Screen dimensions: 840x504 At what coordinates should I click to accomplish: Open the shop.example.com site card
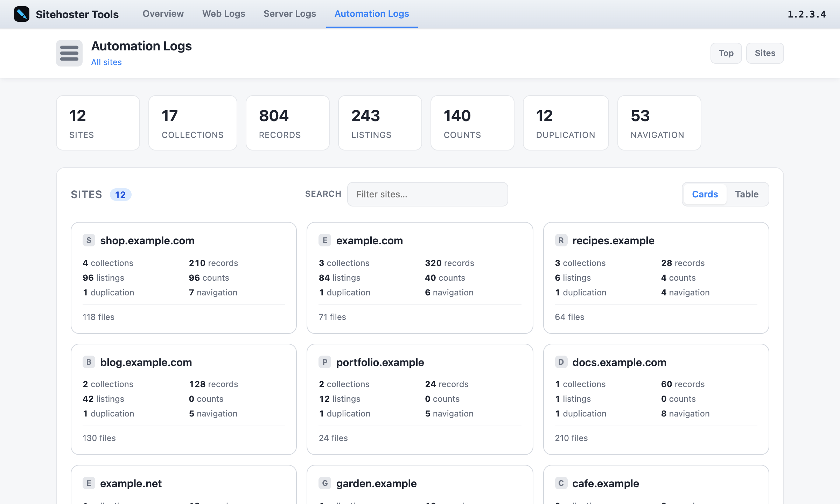click(x=184, y=278)
